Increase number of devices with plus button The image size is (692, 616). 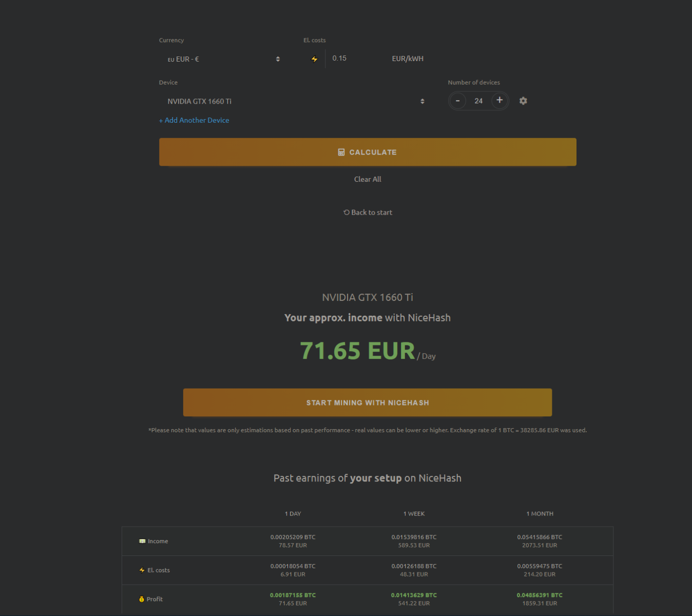[x=499, y=100]
